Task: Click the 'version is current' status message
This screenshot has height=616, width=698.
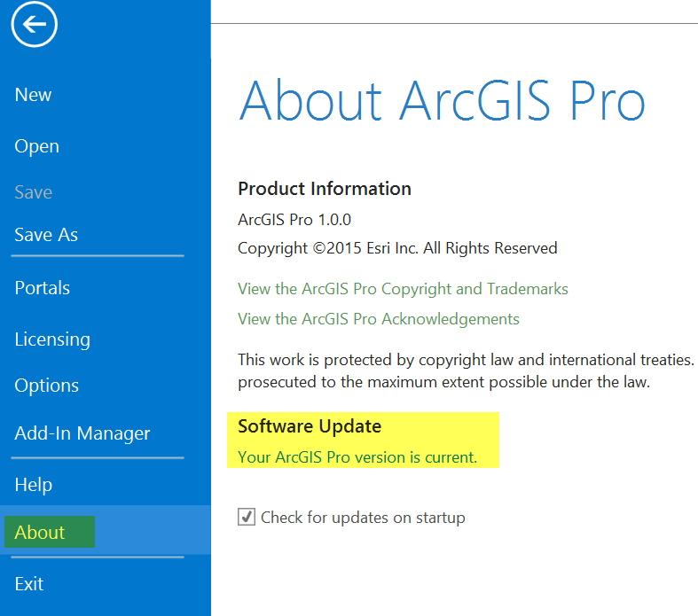Action: (357, 457)
